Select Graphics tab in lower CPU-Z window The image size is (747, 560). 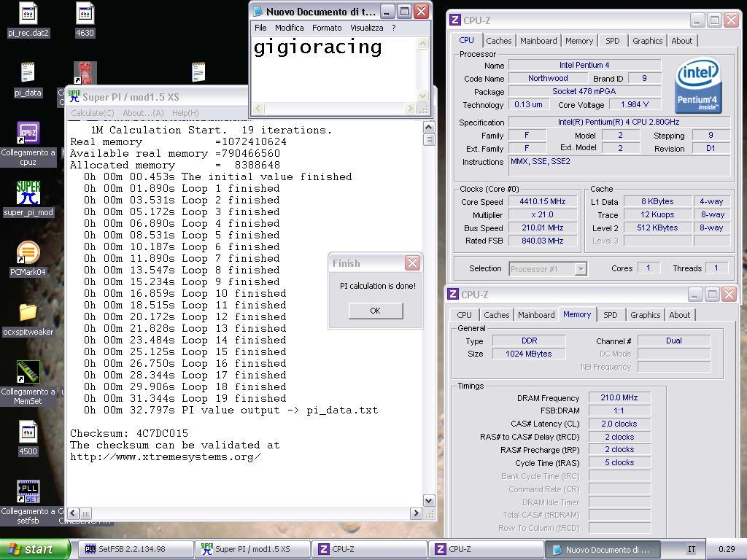tap(645, 315)
